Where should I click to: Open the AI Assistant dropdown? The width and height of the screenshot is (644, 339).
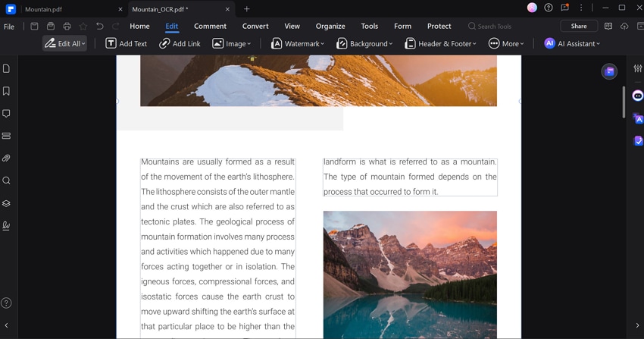click(572, 43)
